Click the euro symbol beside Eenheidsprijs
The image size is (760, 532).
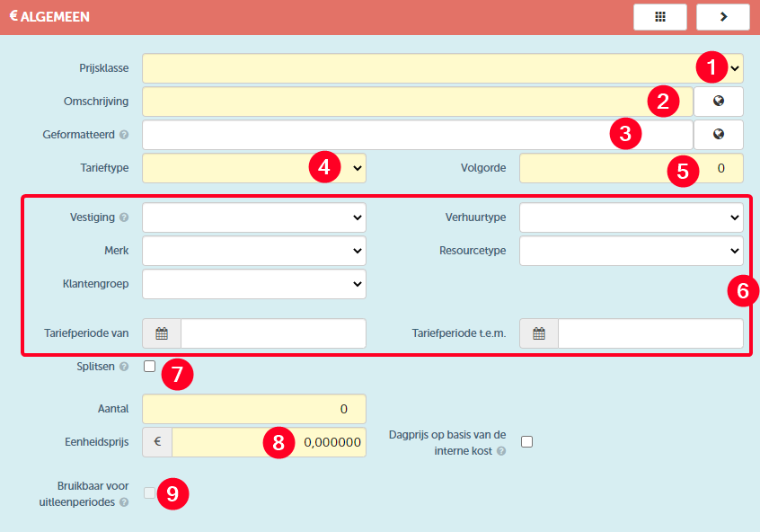pos(157,442)
